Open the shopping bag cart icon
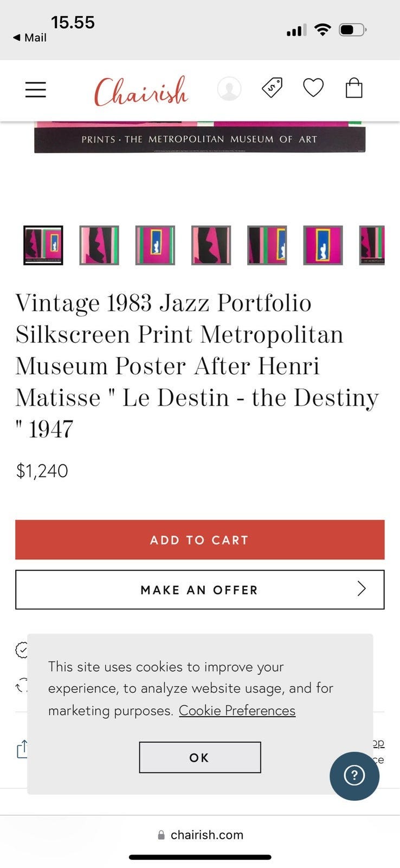 [x=354, y=87]
